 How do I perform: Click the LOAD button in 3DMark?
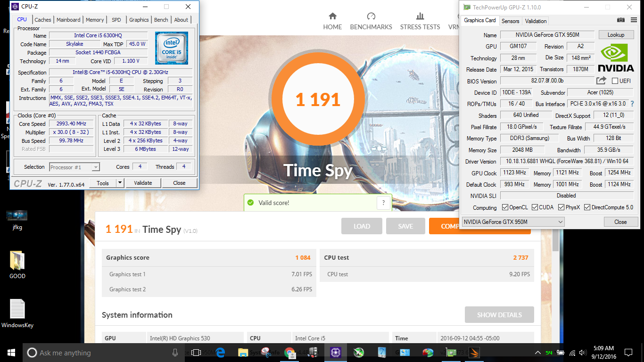tap(362, 226)
